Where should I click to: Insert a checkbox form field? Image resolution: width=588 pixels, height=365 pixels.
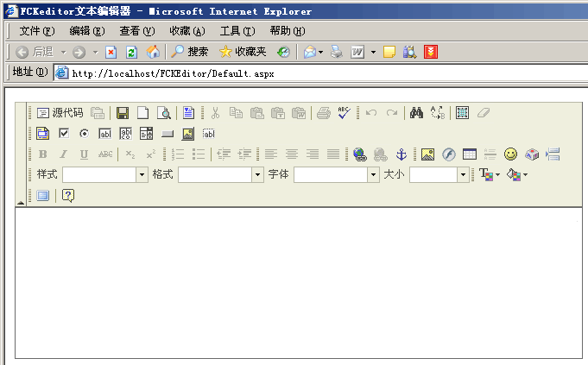click(64, 133)
